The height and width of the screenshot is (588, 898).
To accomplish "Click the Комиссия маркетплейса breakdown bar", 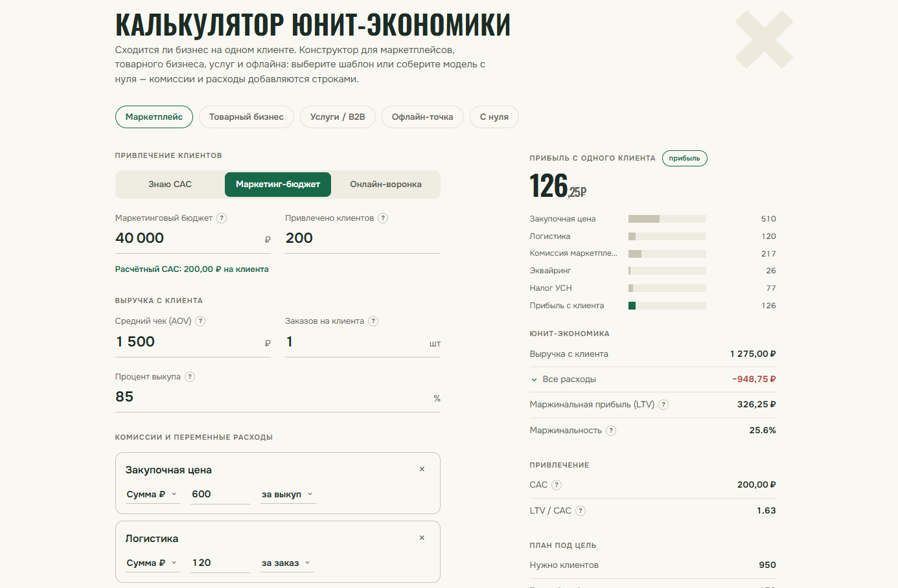I will [667, 254].
